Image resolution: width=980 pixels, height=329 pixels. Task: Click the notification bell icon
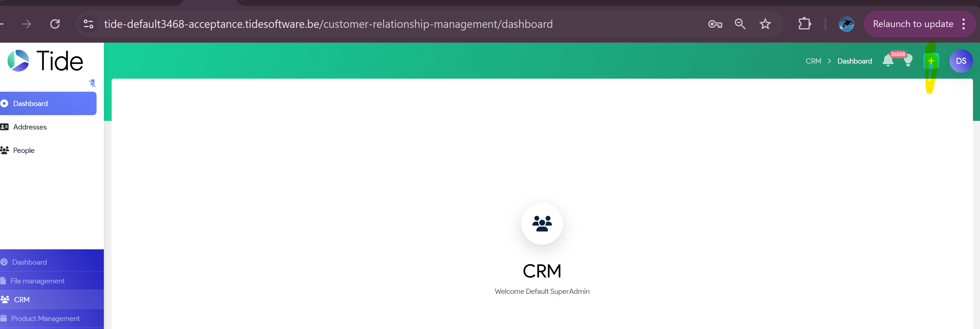tap(888, 60)
